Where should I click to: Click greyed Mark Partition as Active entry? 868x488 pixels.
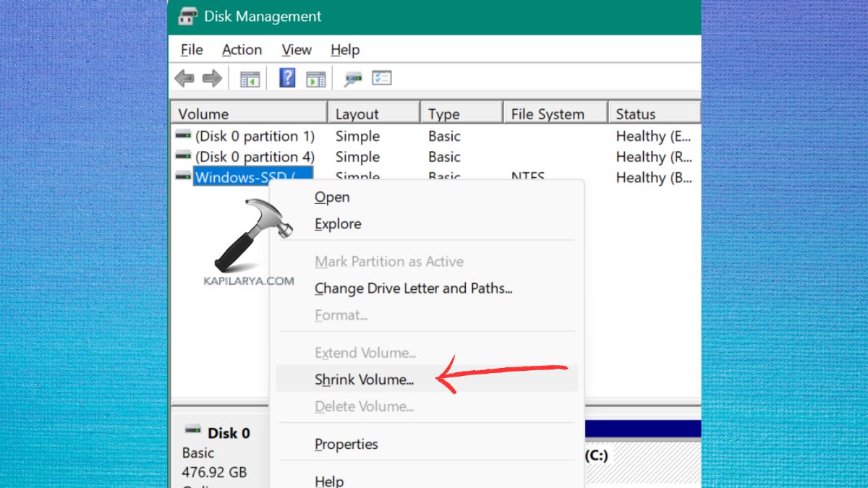point(389,262)
